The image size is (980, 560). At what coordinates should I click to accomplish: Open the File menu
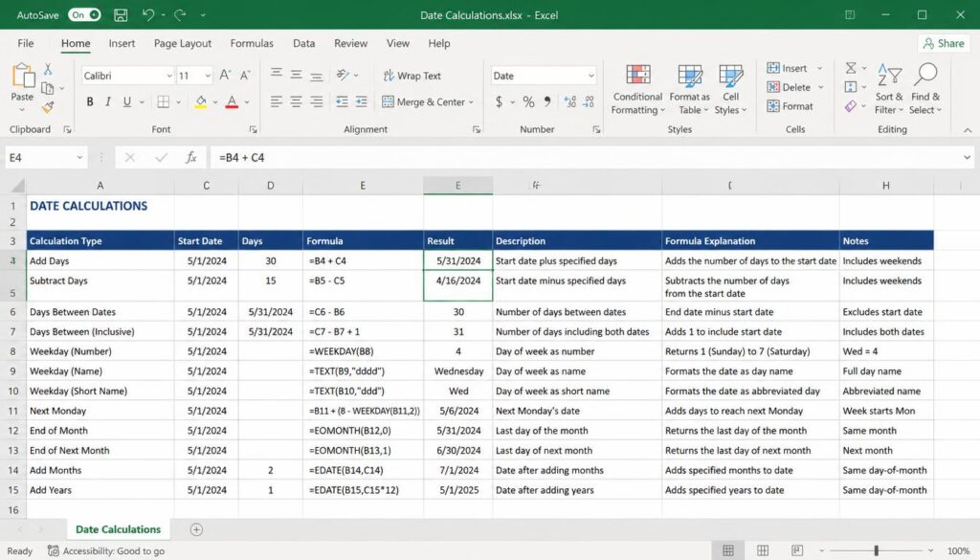click(x=26, y=43)
